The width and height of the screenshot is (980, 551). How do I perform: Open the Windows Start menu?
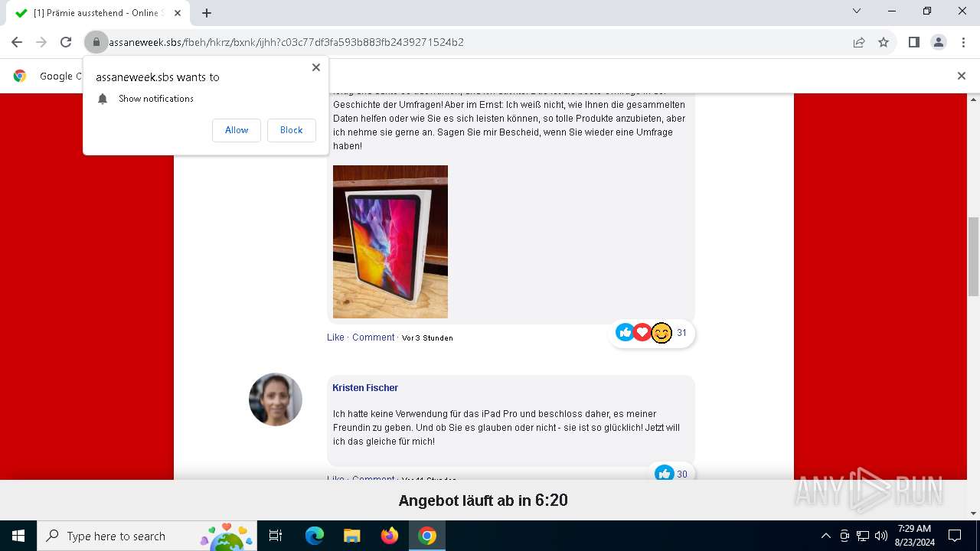point(18,536)
